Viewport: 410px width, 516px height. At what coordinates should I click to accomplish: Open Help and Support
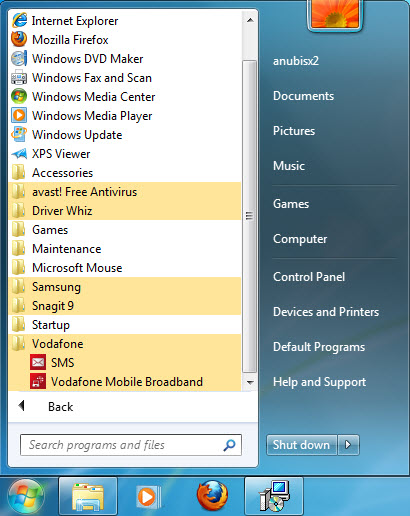click(319, 382)
